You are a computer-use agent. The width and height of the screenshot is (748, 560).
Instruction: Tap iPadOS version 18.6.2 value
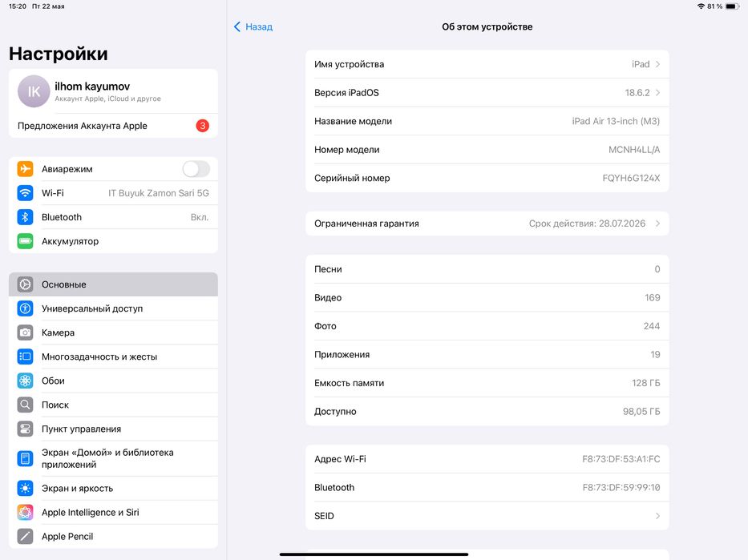pyautogui.click(x=637, y=92)
